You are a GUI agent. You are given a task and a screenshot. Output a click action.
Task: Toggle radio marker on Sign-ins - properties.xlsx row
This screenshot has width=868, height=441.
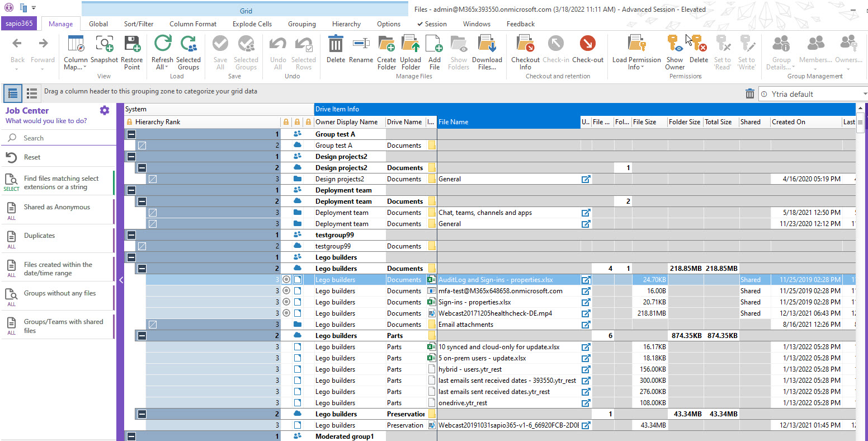(286, 302)
